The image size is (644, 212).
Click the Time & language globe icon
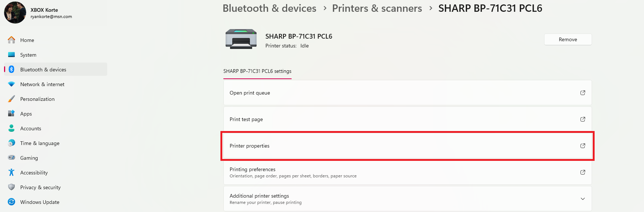(11, 143)
